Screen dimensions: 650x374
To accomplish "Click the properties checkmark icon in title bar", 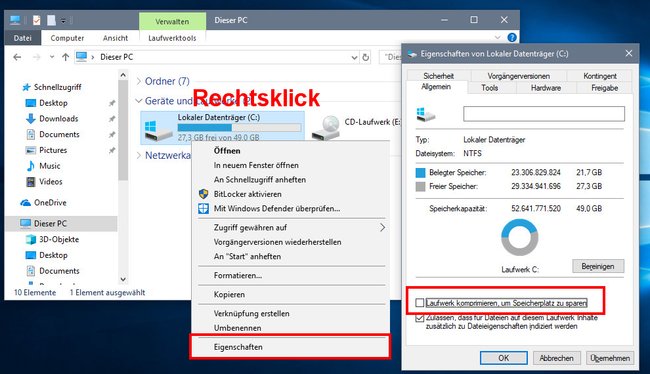I will tap(36, 20).
